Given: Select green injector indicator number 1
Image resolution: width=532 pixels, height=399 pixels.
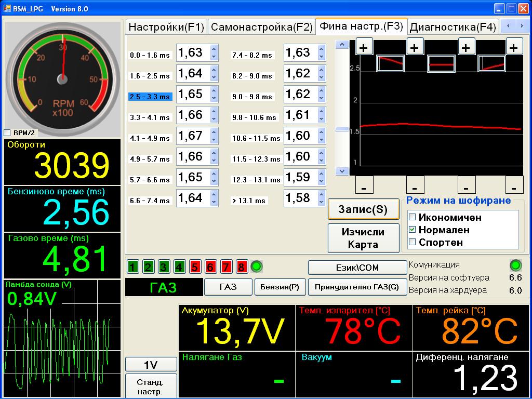Looking at the screenshot, I should [133, 267].
